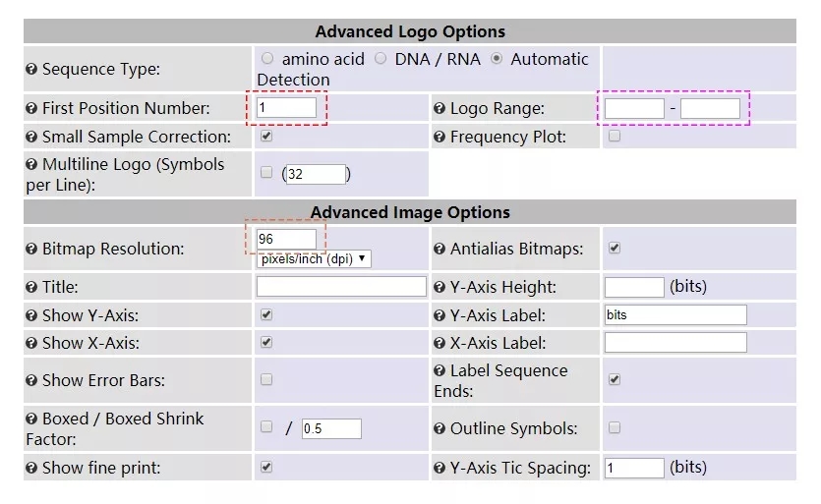
Task: Click the First Position Number field
Action: pos(286,108)
